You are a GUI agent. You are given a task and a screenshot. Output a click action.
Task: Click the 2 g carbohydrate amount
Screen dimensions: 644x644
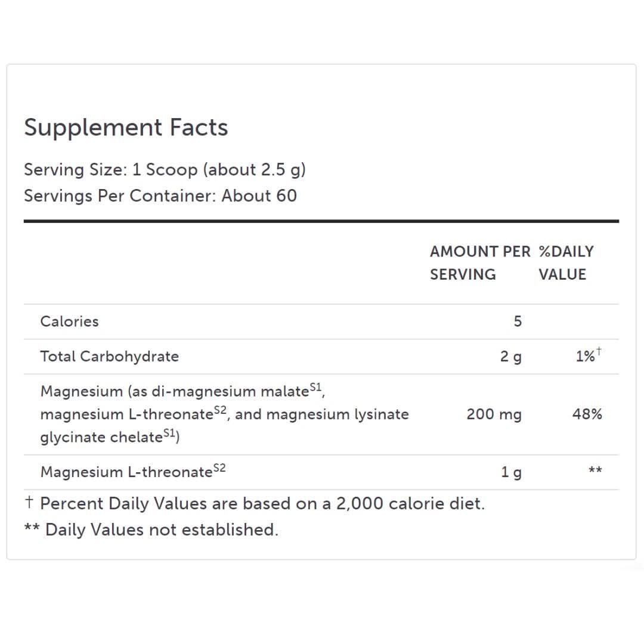510,357
